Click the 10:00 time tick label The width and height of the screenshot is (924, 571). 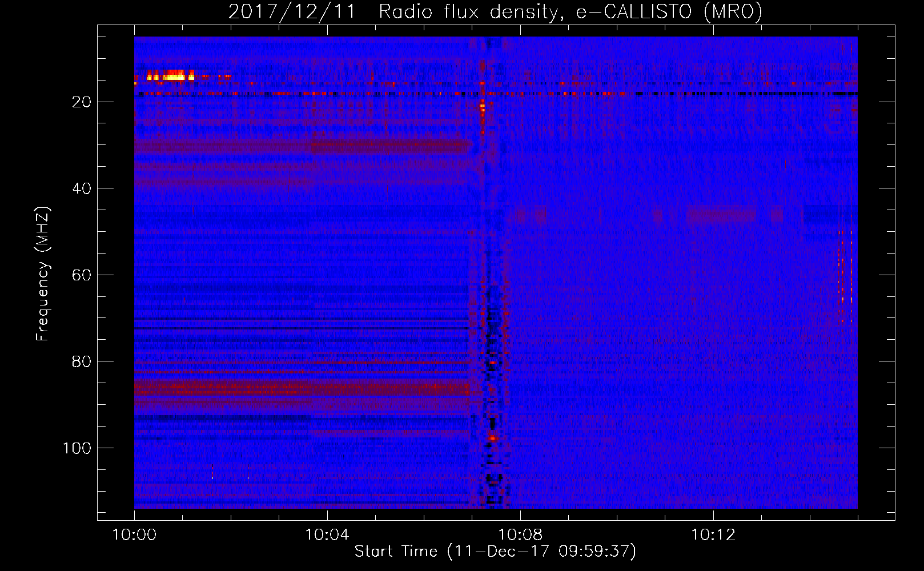pyautogui.click(x=134, y=535)
